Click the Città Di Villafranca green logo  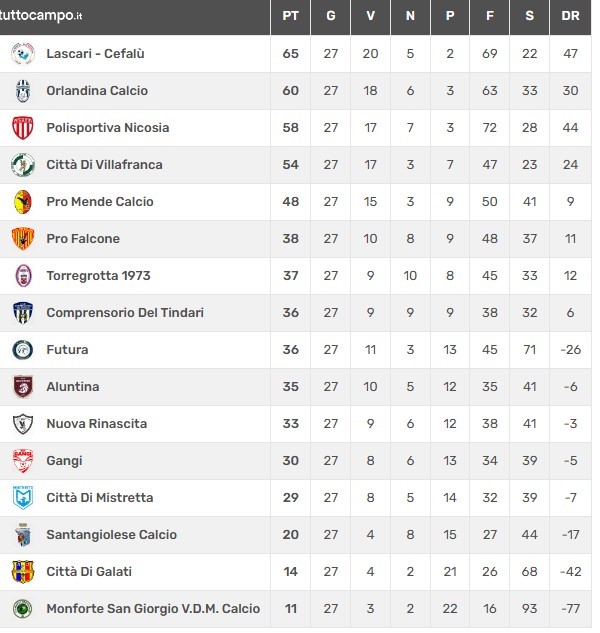point(23,165)
